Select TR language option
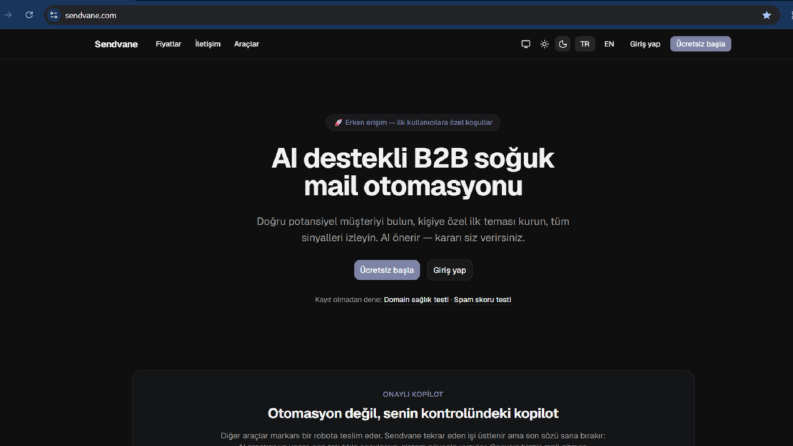Screen dimensions: 793x446 click(x=585, y=44)
